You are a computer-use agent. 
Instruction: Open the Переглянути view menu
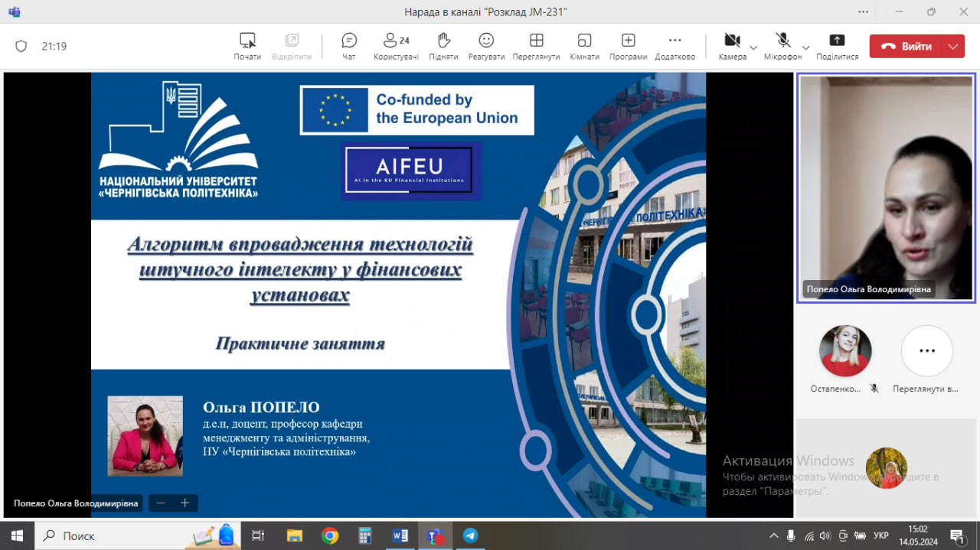tap(536, 46)
